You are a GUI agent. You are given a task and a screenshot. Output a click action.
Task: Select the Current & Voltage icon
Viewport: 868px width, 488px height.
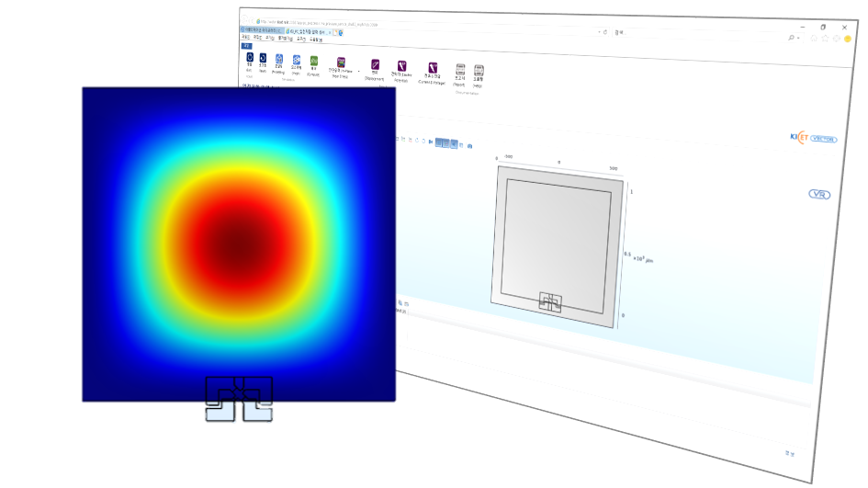coord(432,68)
